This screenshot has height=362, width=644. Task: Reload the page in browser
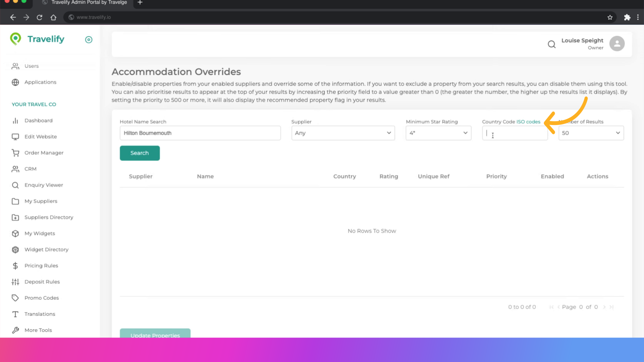40,17
